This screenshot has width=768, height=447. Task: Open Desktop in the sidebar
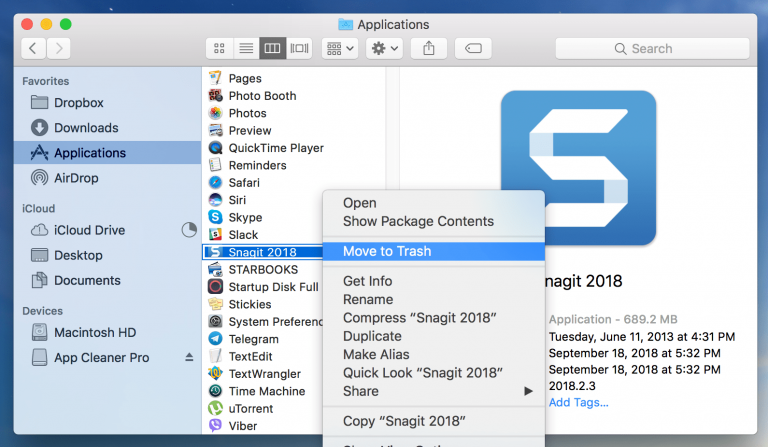pyautogui.click(x=107, y=255)
